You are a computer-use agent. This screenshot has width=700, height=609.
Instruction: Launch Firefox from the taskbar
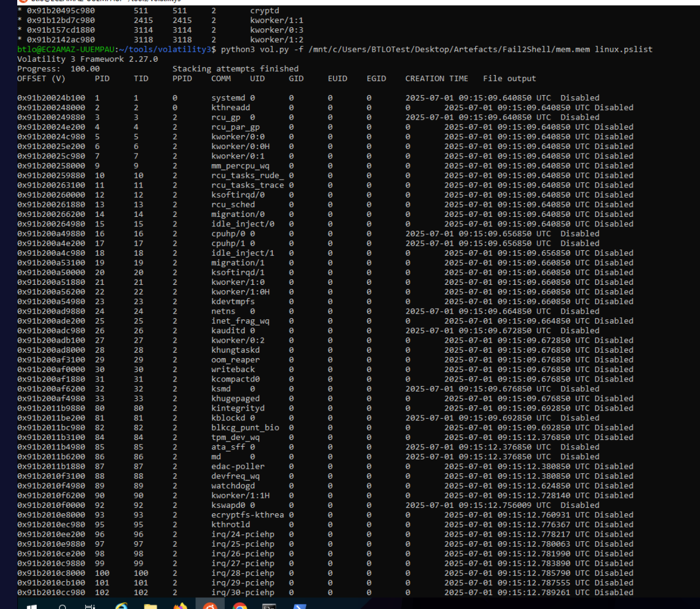(180, 606)
